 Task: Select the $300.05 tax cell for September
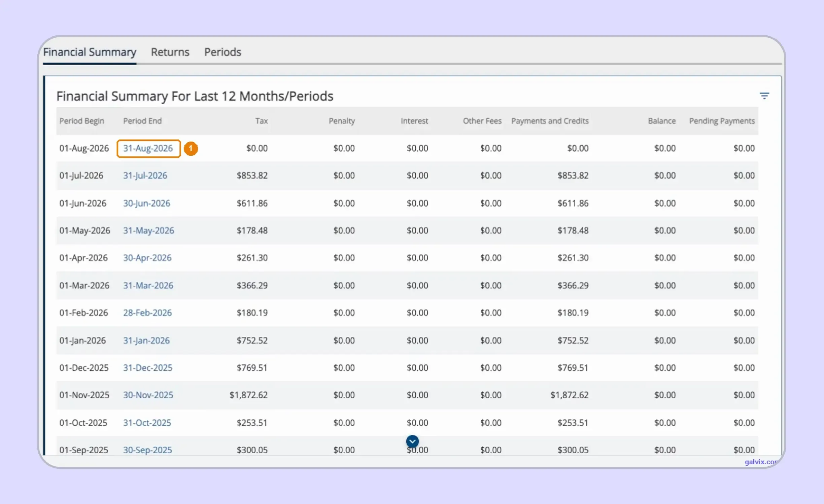252,450
